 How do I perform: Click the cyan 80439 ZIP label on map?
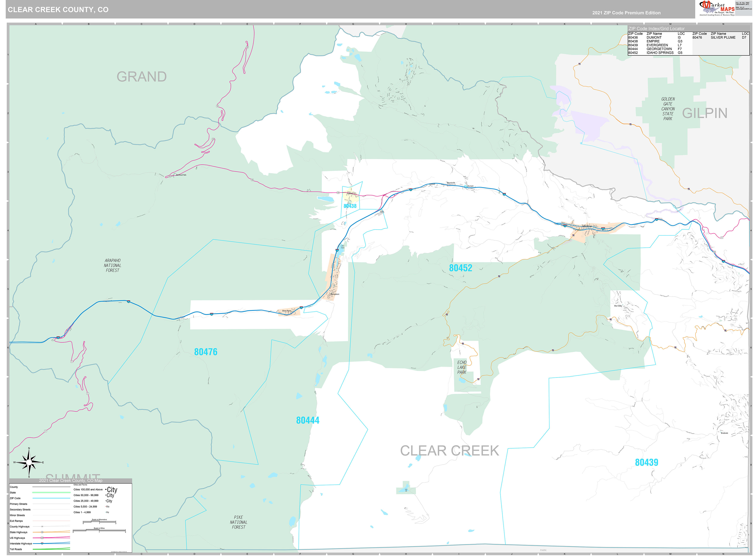[x=647, y=462]
